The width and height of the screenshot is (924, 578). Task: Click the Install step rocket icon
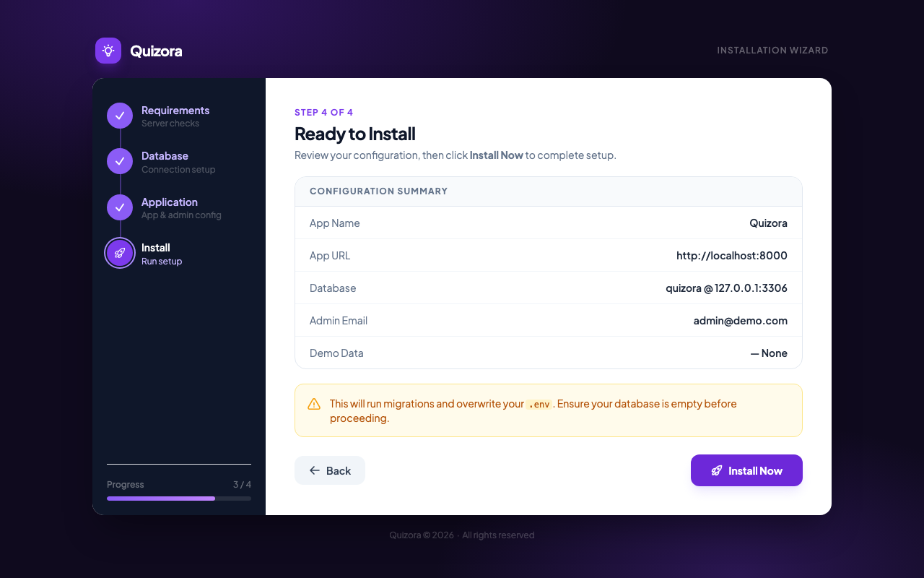(x=120, y=253)
